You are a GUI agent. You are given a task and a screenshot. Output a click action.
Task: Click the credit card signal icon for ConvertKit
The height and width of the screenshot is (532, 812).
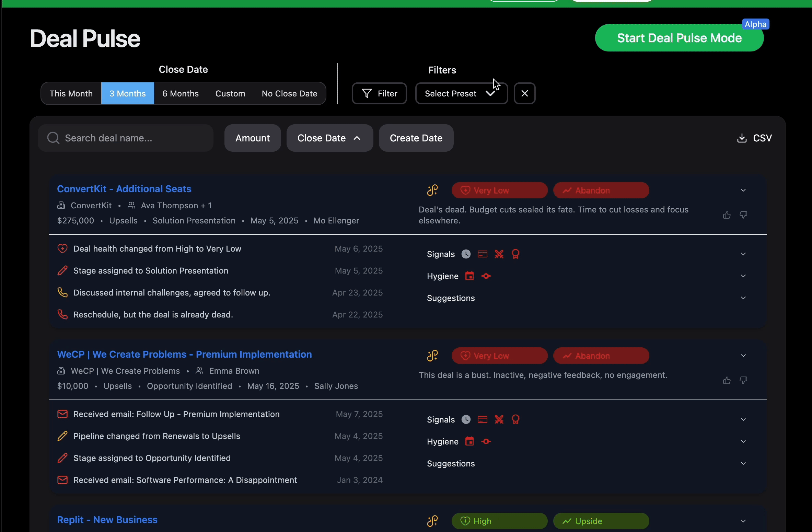[x=483, y=254]
